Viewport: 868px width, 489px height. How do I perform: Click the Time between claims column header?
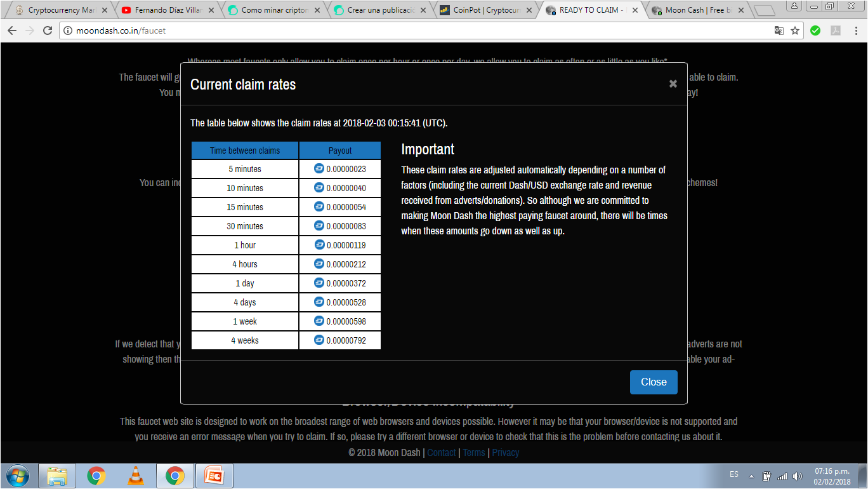click(245, 151)
